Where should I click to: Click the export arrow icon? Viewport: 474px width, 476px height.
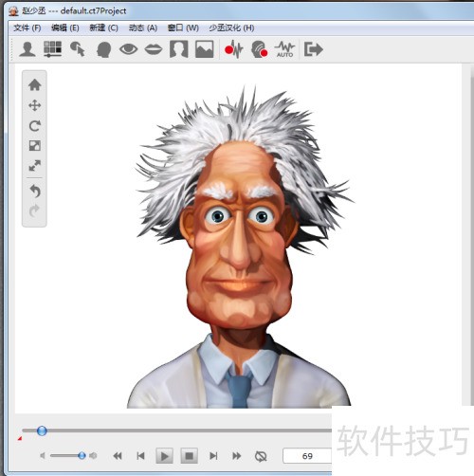coord(313,49)
